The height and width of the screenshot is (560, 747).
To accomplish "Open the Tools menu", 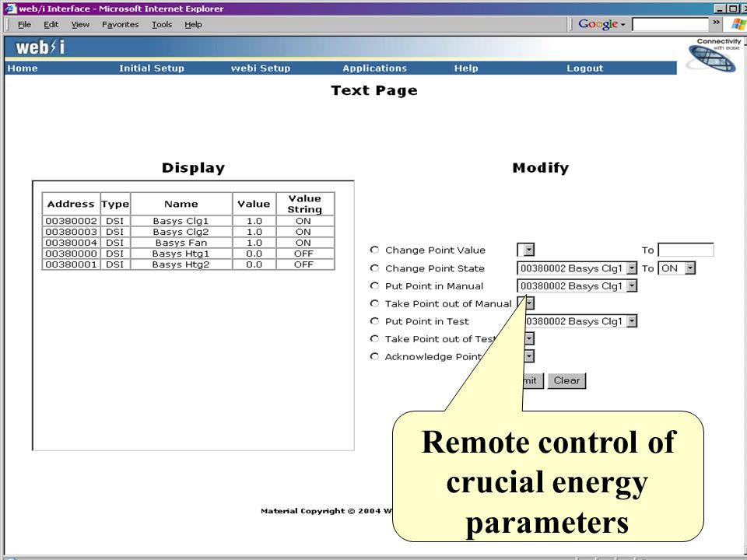I will [x=162, y=24].
